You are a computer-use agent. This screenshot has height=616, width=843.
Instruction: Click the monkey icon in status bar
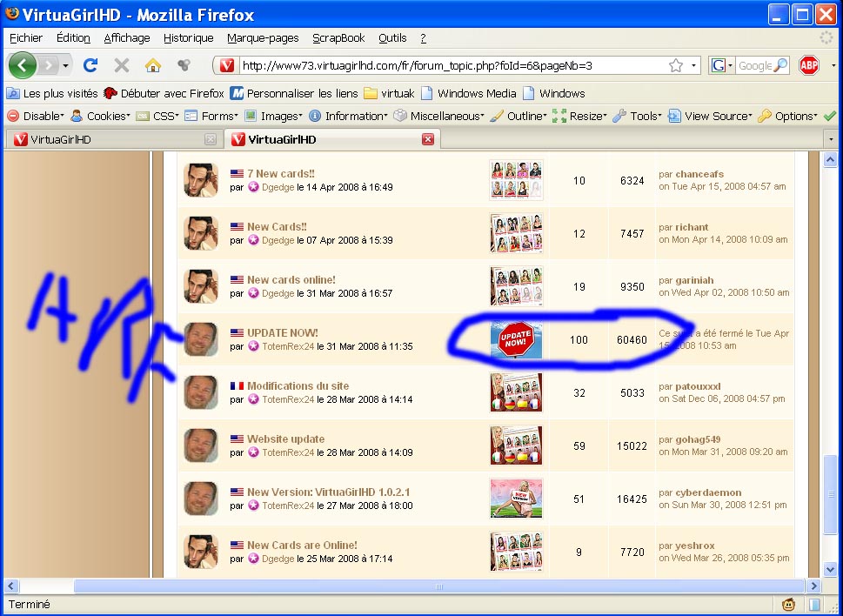pyautogui.click(x=788, y=605)
